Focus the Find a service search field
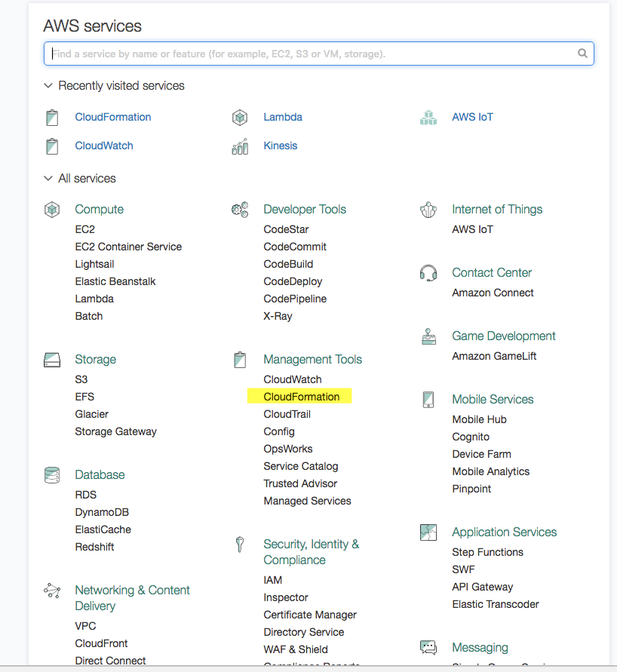This screenshot has width=617, height=672. (x=319, y=54)
